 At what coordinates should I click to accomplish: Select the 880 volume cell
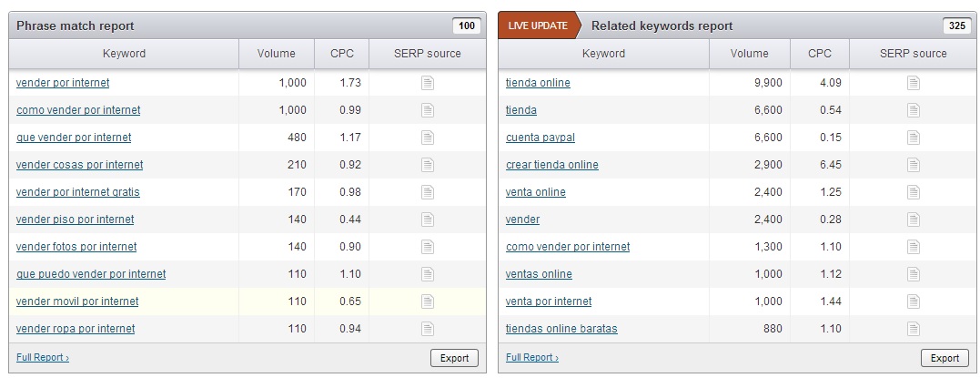click(772, 329)
